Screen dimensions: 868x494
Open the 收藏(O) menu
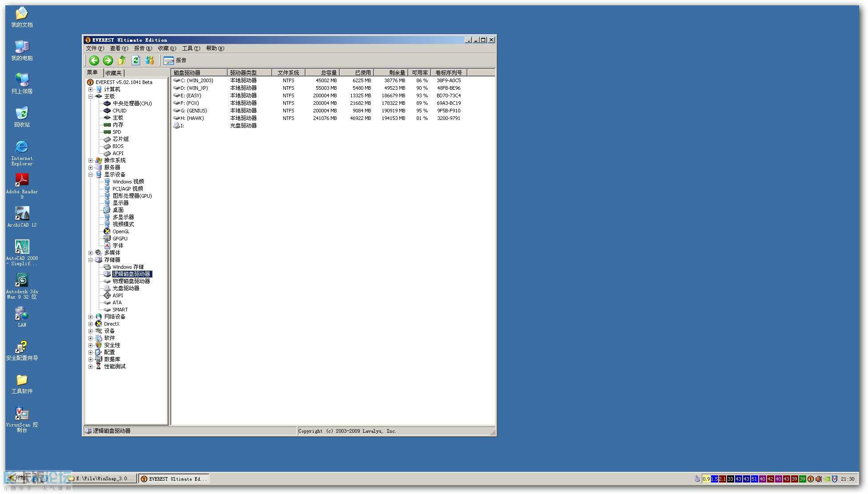click(x=167, y=48)
